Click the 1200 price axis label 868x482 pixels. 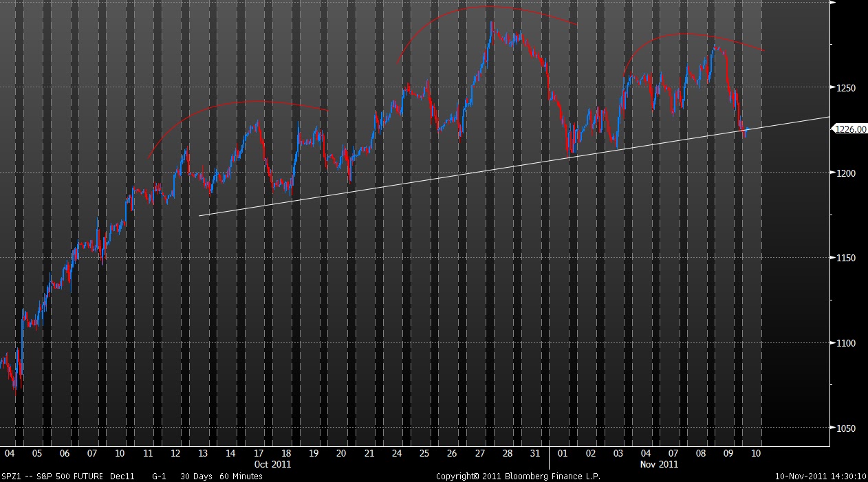point(845,173)
